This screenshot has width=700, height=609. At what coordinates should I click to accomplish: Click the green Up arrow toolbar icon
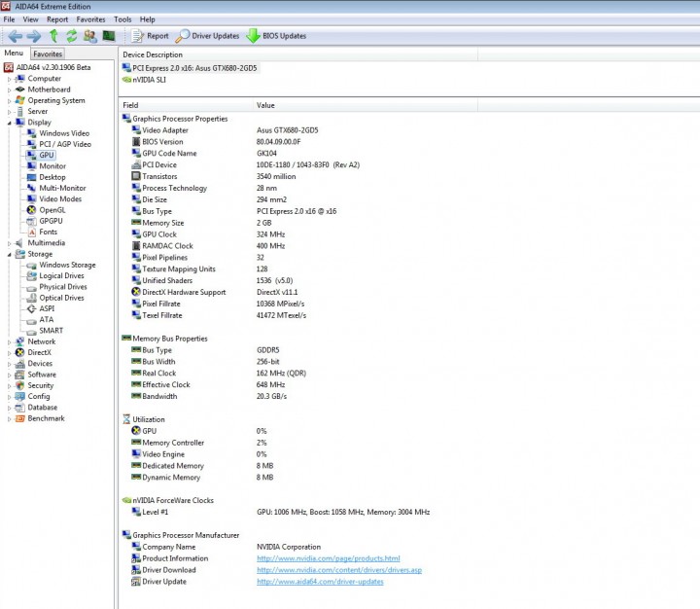pyautogui.click(x=53, y=36)
